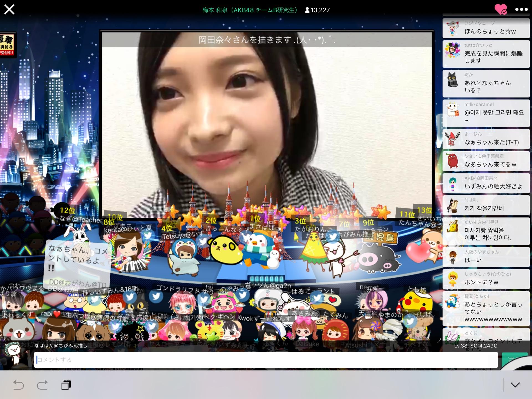Screen dimensions: 532x399
Task: Tap the copy pages icon
Action: (x=66, y=385)
